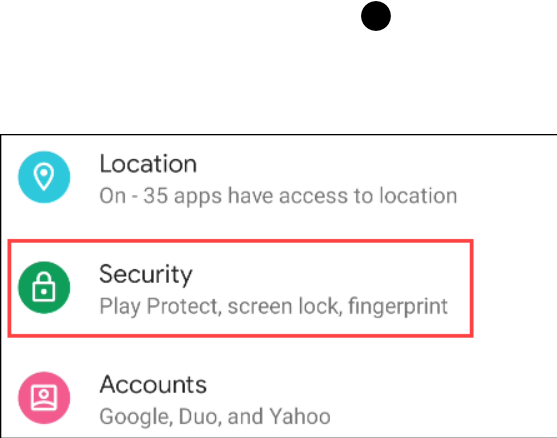Click the black camera cutout dot
Screen dimensions: 557x438
[x=376, y=16]
